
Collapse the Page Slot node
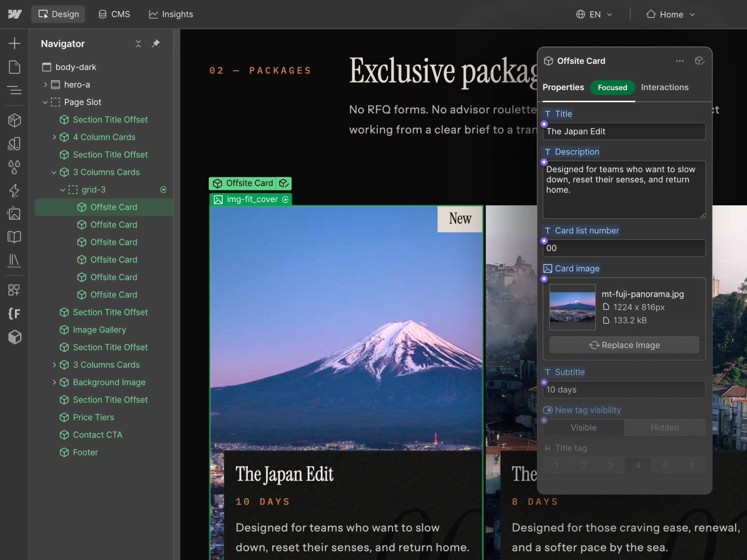pos(45,102)
